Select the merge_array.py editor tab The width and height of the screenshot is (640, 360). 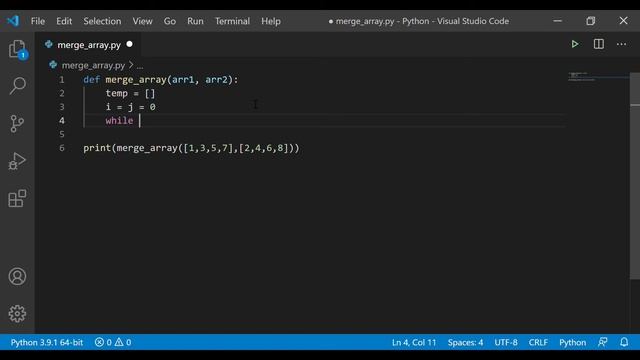point(89,44)
